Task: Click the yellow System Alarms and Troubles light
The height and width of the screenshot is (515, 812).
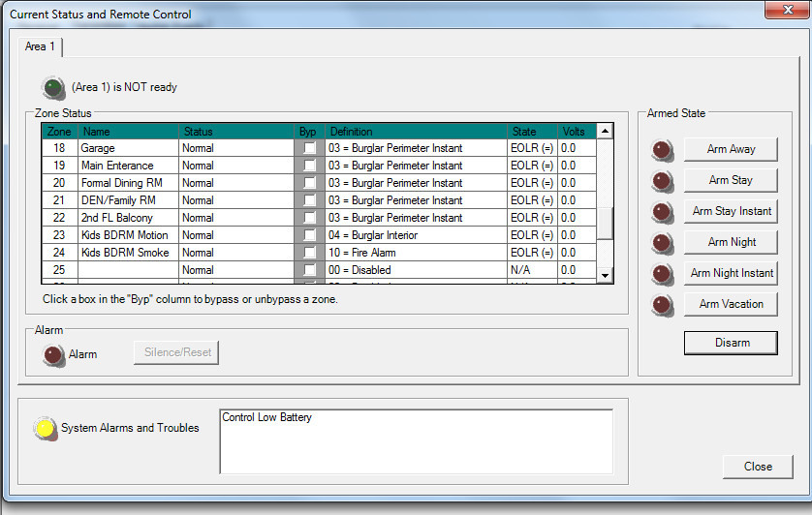Action: [44, 428]
